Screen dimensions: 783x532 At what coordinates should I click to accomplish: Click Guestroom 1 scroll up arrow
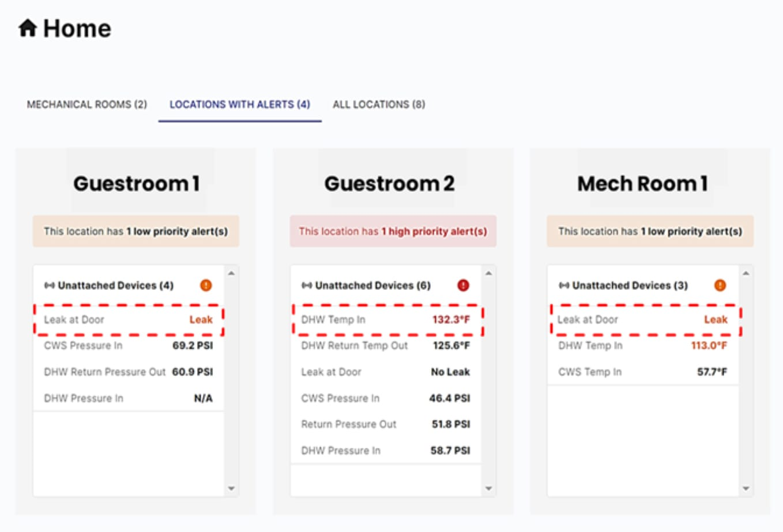coord(231,273)
